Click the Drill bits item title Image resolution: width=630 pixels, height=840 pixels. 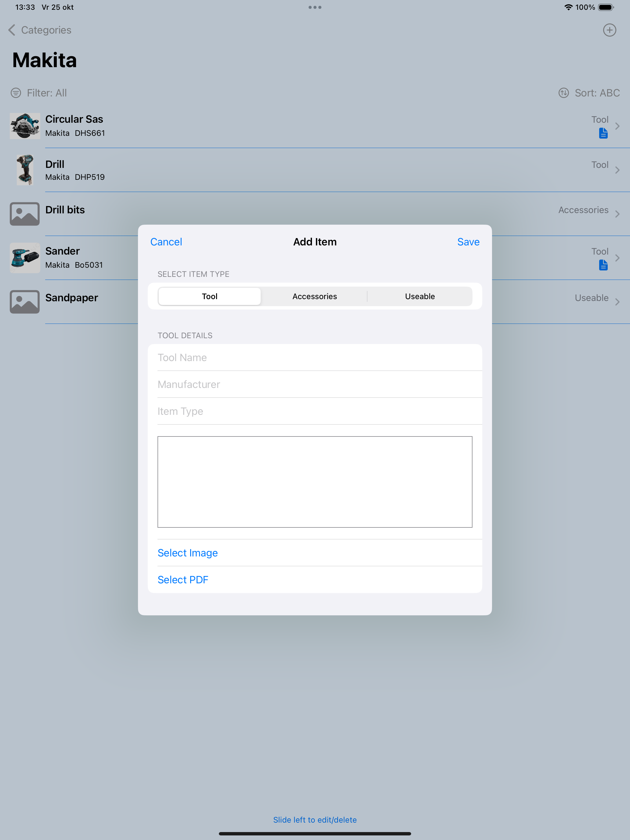click(65, 210)
